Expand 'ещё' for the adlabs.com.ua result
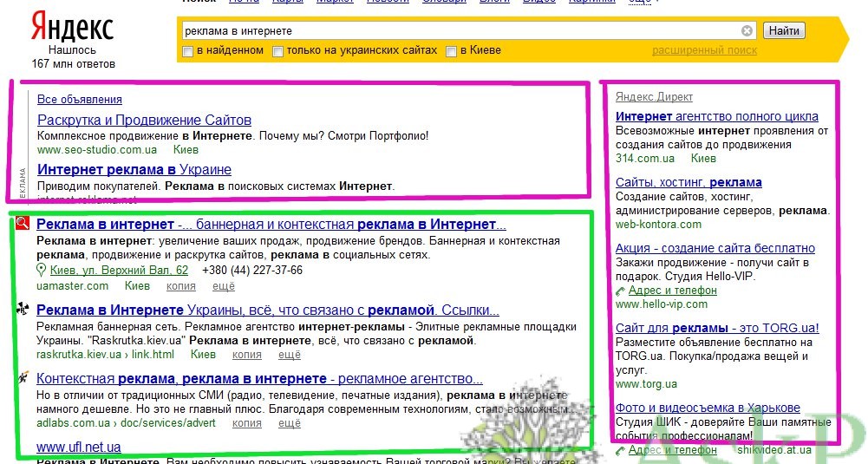The height and width of the screenshot is (464, 868). click(x=290, y=423)
